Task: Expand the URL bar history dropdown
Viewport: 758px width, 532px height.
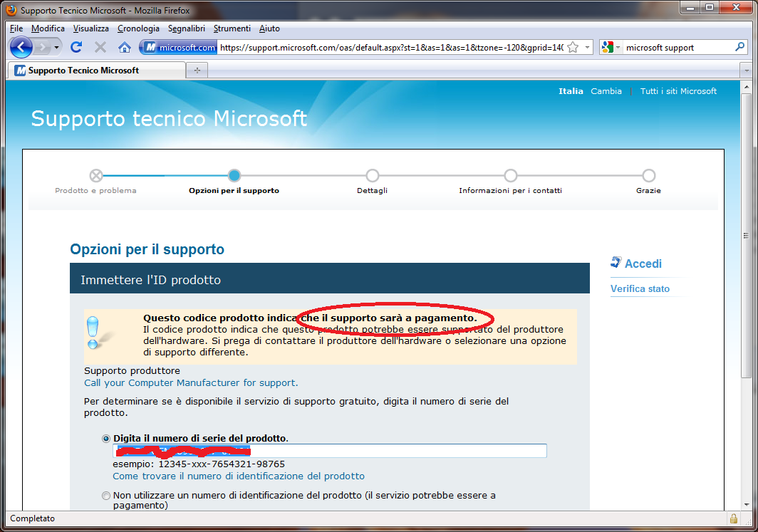Action: (588, 47)
